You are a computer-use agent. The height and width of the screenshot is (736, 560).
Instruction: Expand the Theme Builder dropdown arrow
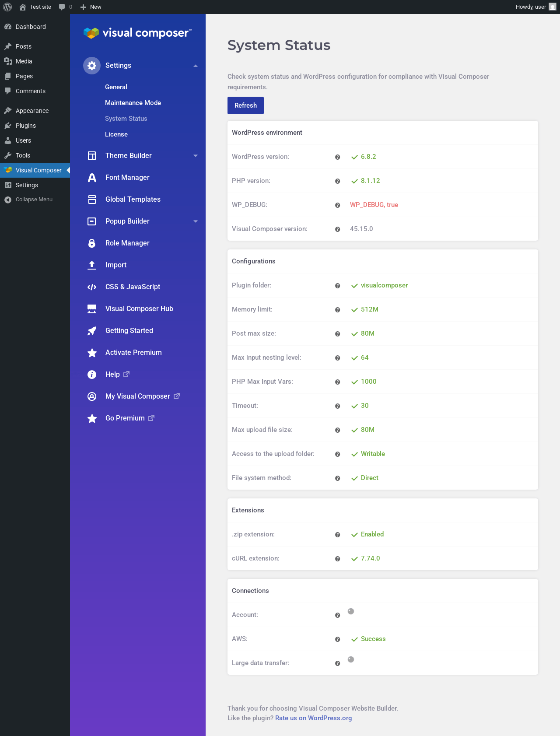pos(196,156)
